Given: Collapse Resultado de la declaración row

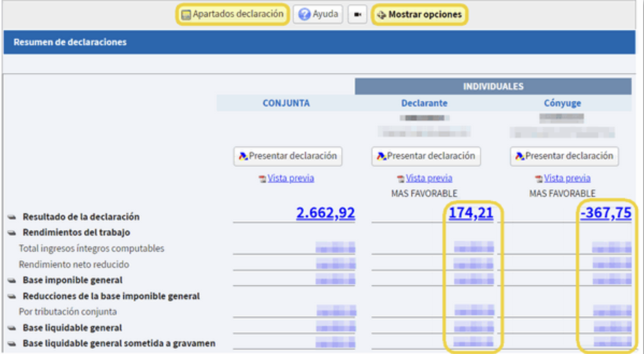Looking at the screenshot, I should point(12,217).
